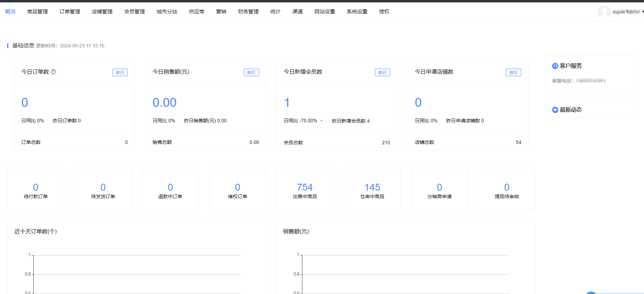Select 授权 in the navigation bar
The image size is (644, 294).
click(x=384, y=12)
